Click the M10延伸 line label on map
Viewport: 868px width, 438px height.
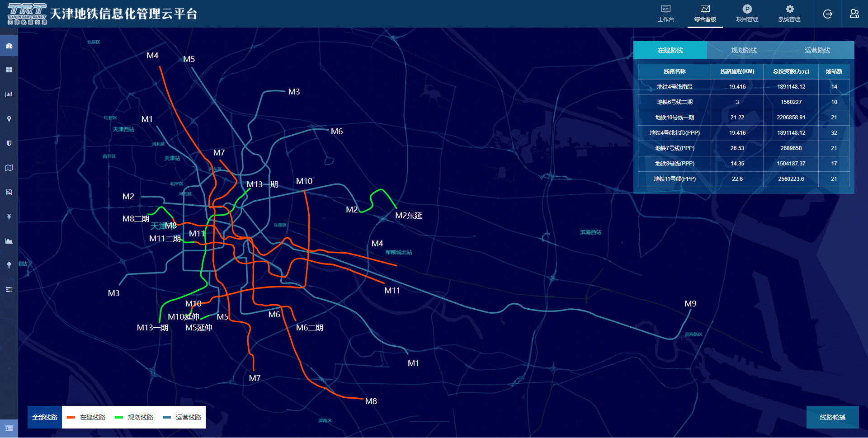click(x=184, y=317)
